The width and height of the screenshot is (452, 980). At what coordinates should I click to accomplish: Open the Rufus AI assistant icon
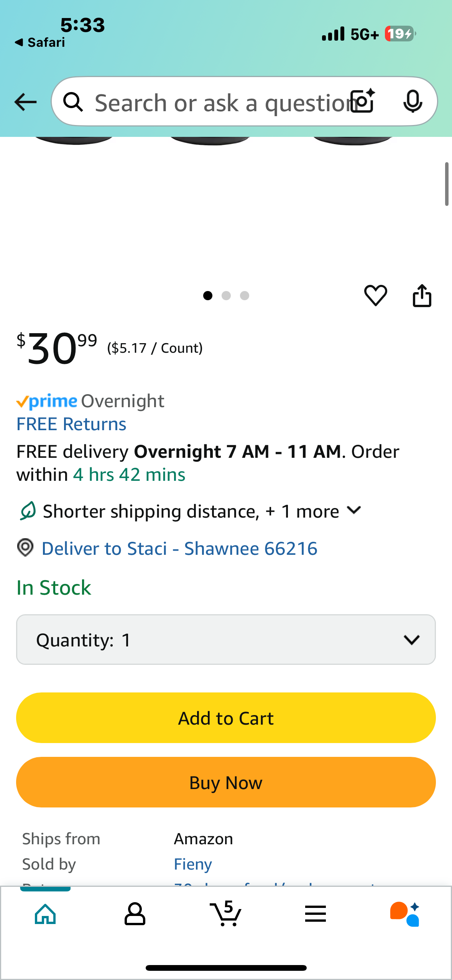click(x=405, y=914)
